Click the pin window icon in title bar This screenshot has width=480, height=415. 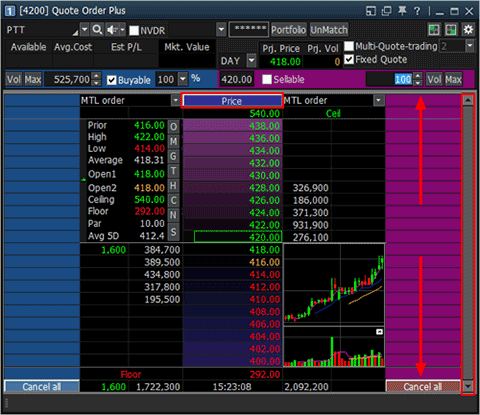point(402,11)
